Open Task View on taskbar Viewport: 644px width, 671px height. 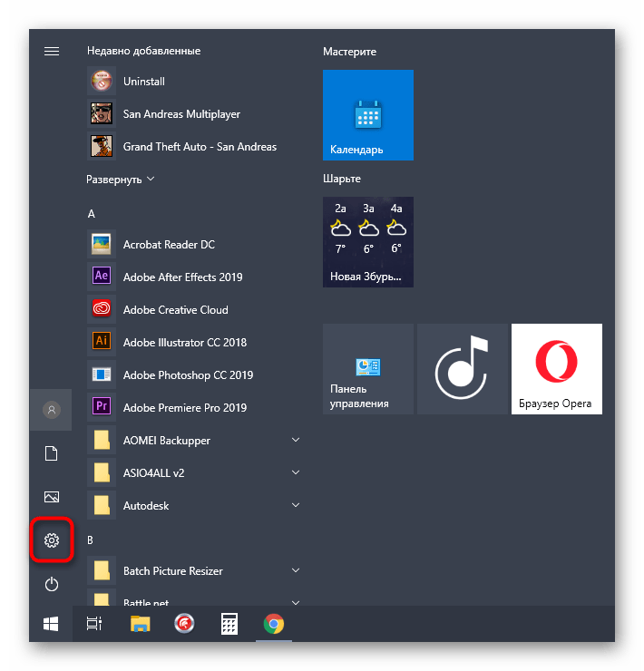click(x=94, y=624)
